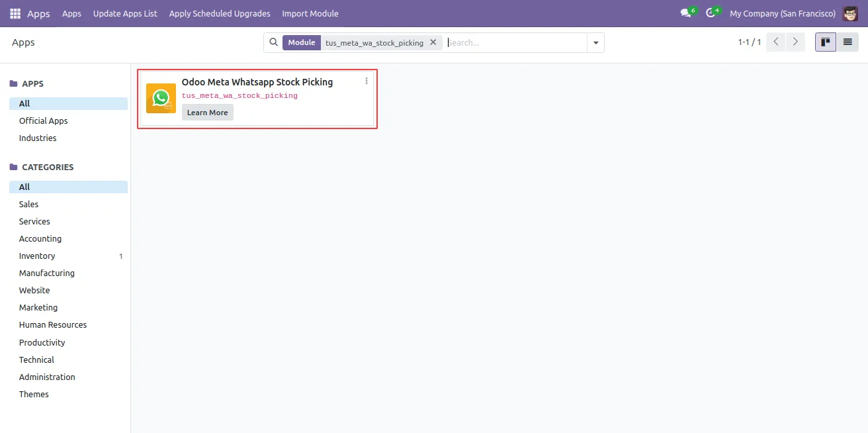Open the My Company (San Francisco) switcher
The image size is (868, 433).
click(x=783, y=13)
